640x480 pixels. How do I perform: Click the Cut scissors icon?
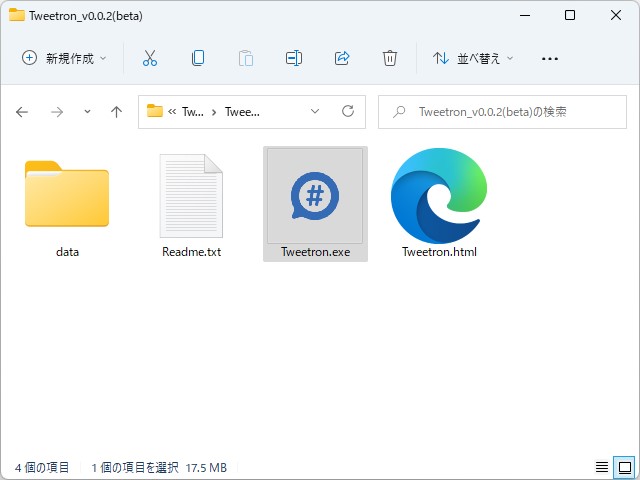150,58
